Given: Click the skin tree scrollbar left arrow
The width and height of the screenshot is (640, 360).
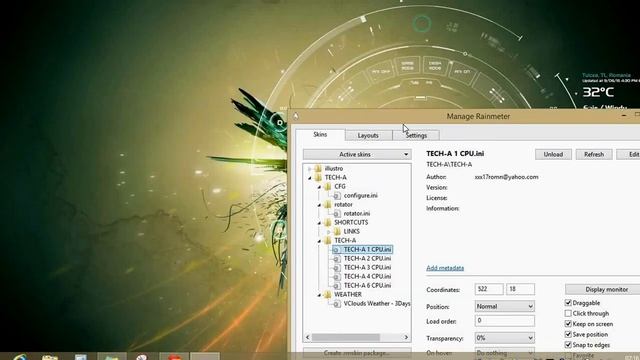Looking at the screenshot, I should (x=308, y=337).
